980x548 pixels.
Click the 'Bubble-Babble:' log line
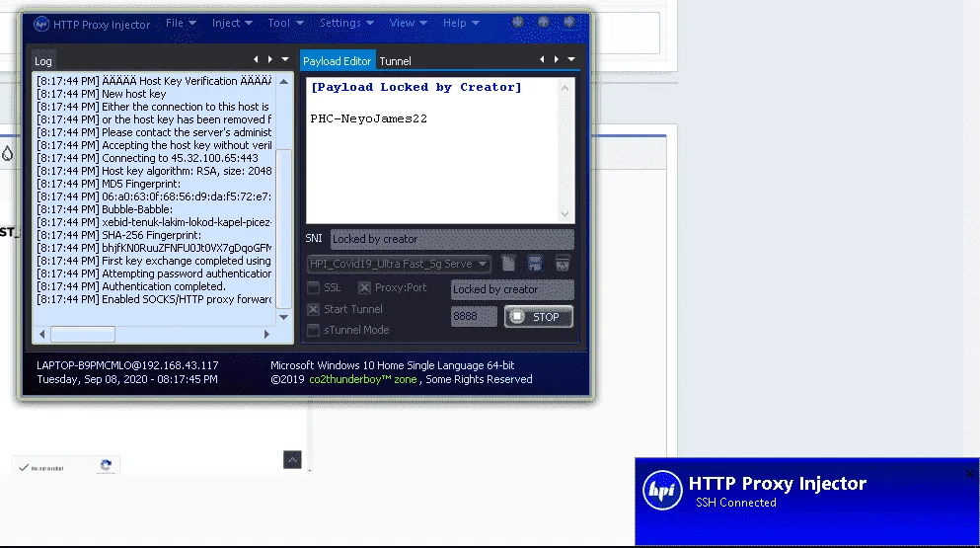105,209
